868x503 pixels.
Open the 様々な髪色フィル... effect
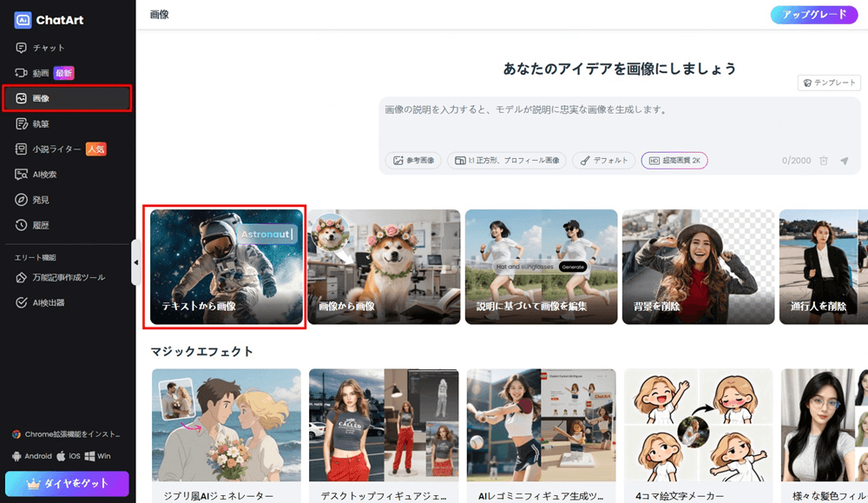[x=825, y=436]
